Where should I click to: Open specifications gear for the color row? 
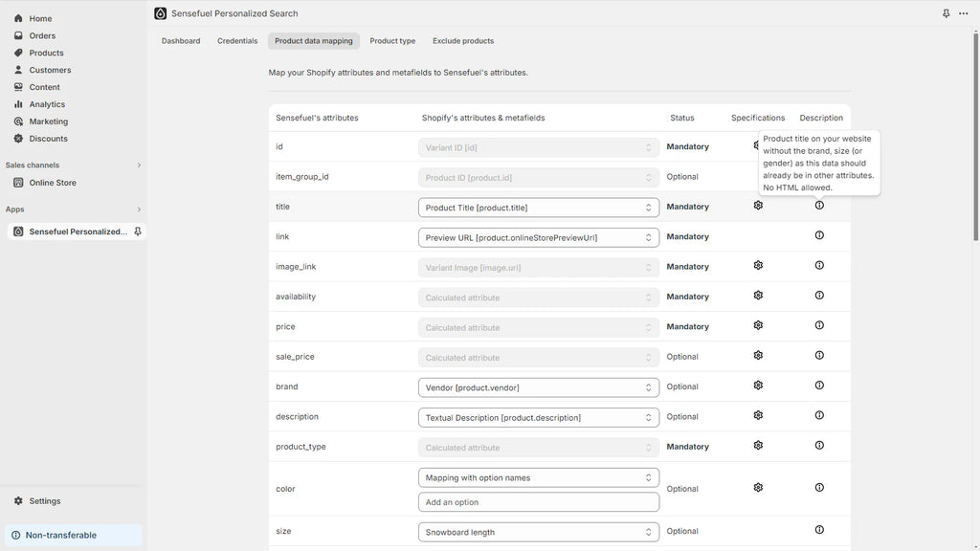pyautogui.click(x=758, y=487)
